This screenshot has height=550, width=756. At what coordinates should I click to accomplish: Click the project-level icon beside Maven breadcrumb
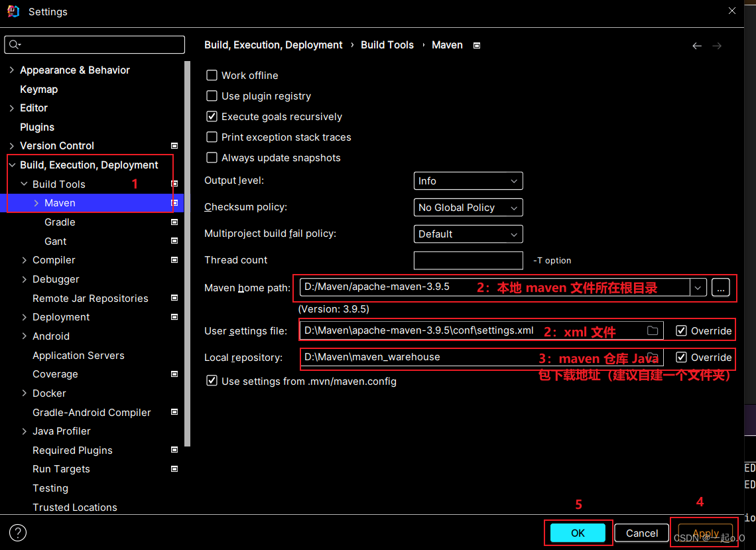tap(477, 45)
